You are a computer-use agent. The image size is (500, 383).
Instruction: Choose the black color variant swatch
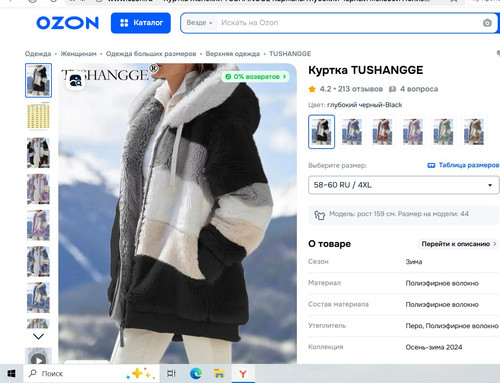pyautogui.click(x=321, y=132)
